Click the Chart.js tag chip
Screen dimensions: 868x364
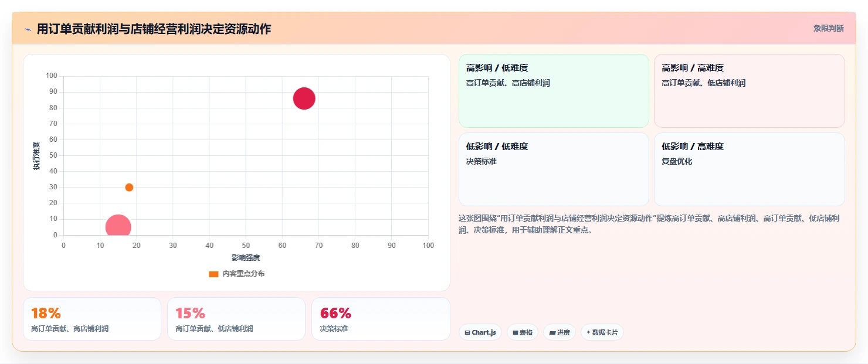[480, 332]
